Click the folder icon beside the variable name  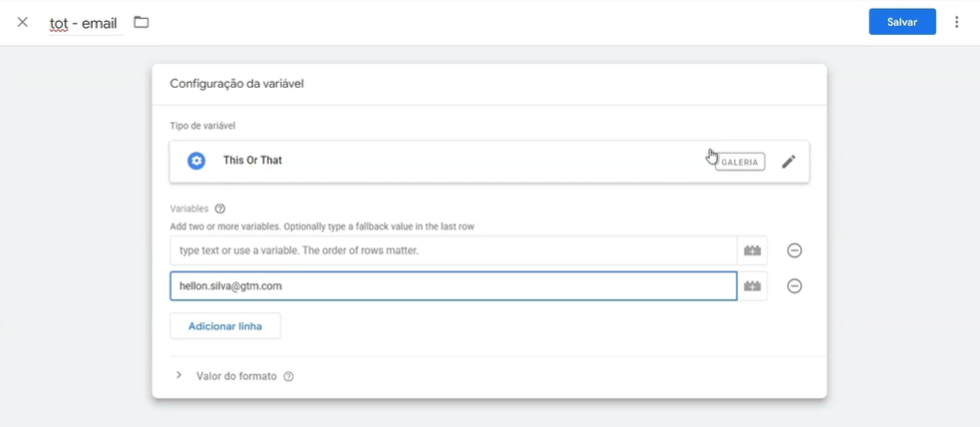142,22
